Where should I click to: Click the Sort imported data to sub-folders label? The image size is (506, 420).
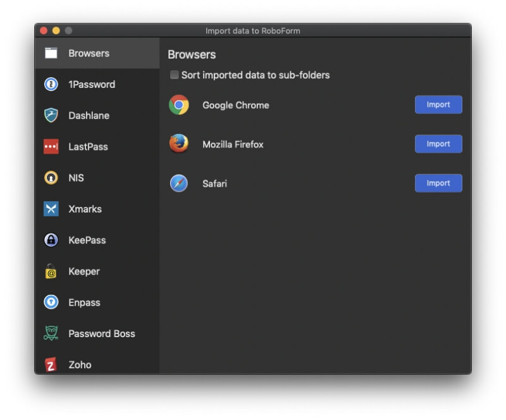[256, 75]
